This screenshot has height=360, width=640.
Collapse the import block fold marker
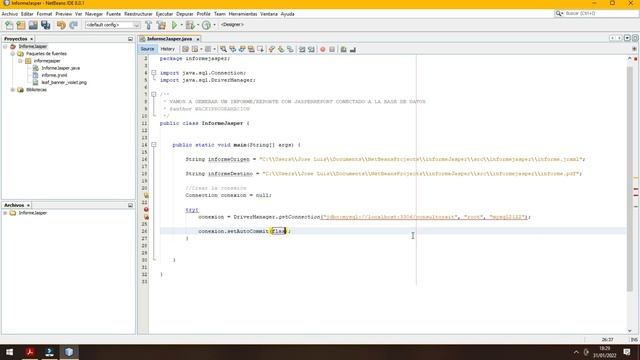click(x=154, y=73)
